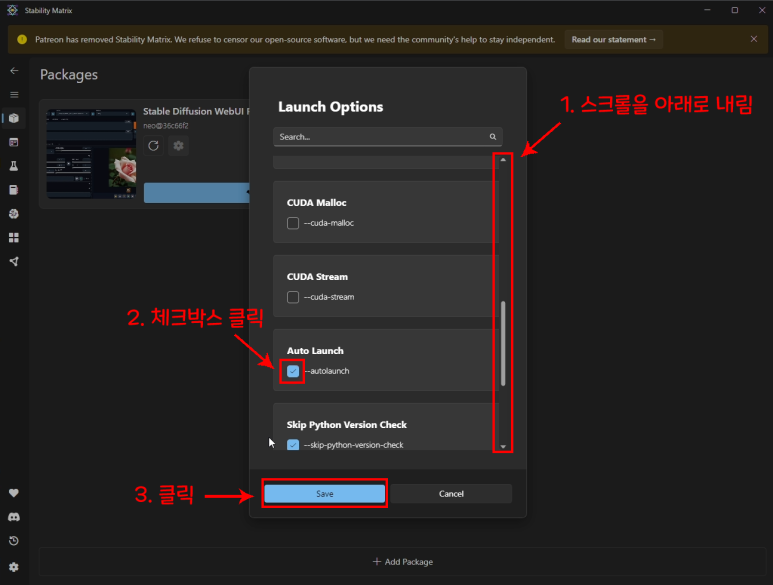The height and width of the screenshot is (585, 773).
Task: Click the CUDA Stream heading
Action: [x=317, y=276]
